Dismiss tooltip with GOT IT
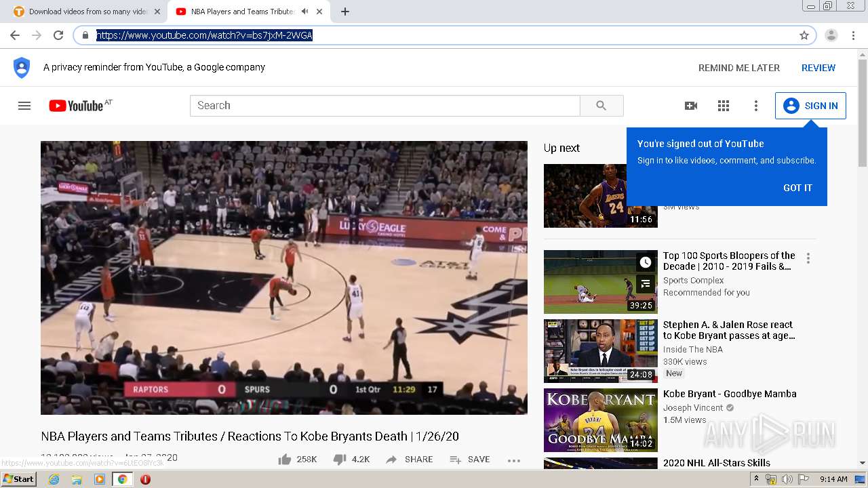Viewport: 868px width, 488px height. tap(797, 188)
